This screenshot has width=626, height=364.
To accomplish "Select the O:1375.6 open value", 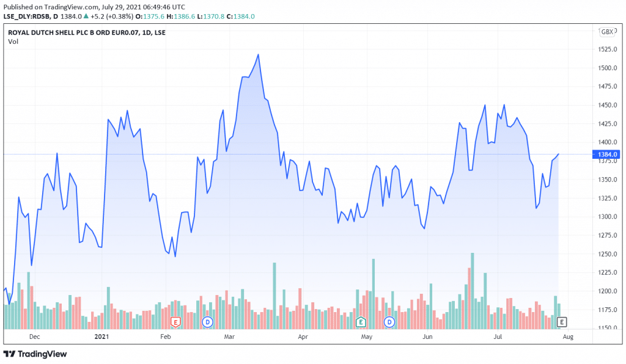I will click(x=150, y=16).
